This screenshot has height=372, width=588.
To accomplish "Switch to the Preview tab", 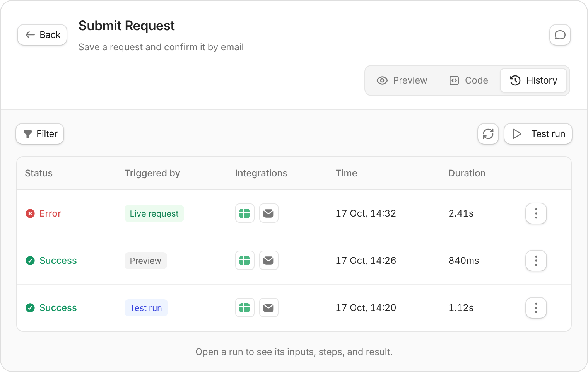I will (402, 80).
